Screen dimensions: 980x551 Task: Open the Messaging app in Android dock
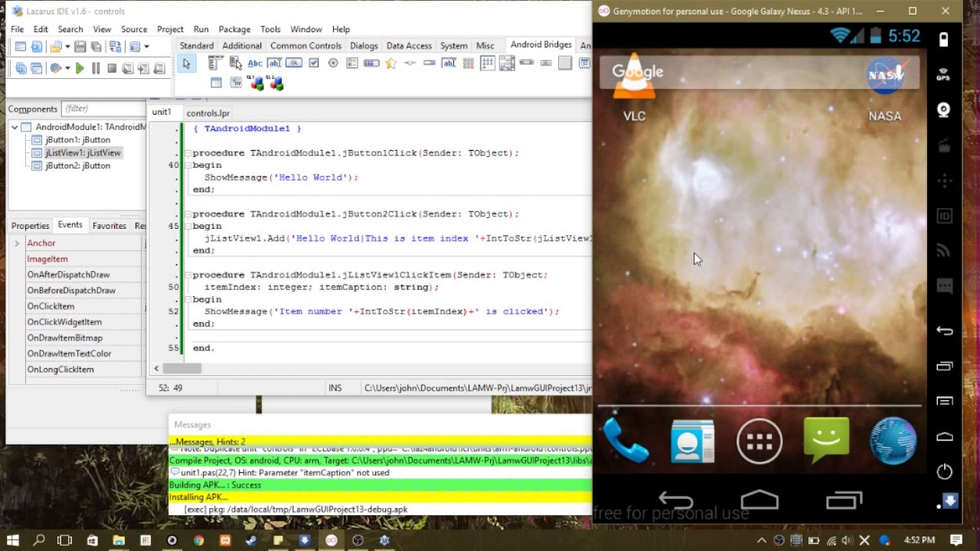826,441
